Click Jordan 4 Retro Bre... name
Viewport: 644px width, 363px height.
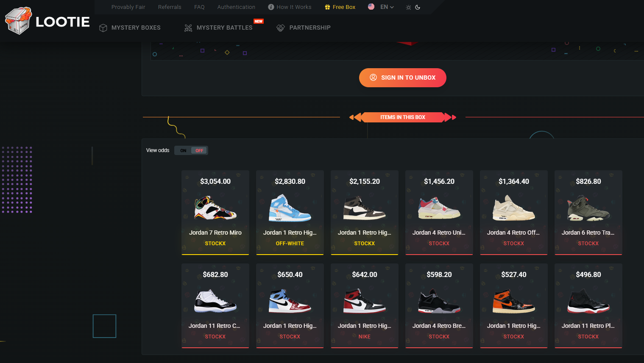439,326
